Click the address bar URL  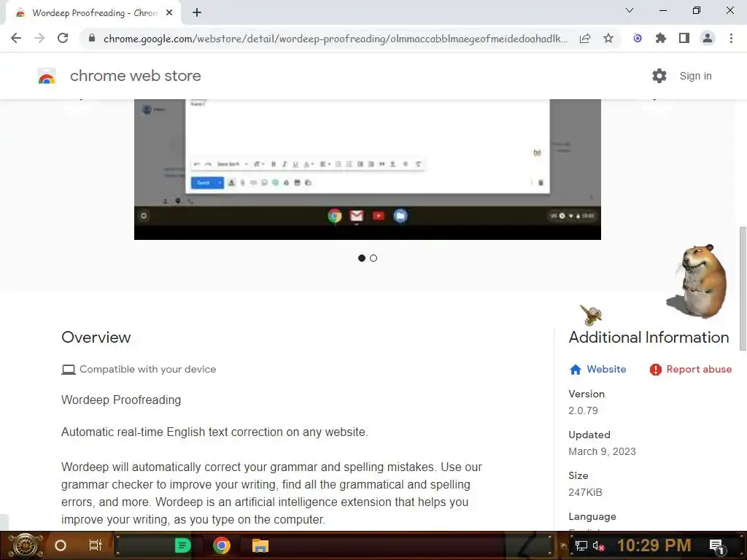pos(336,39)
